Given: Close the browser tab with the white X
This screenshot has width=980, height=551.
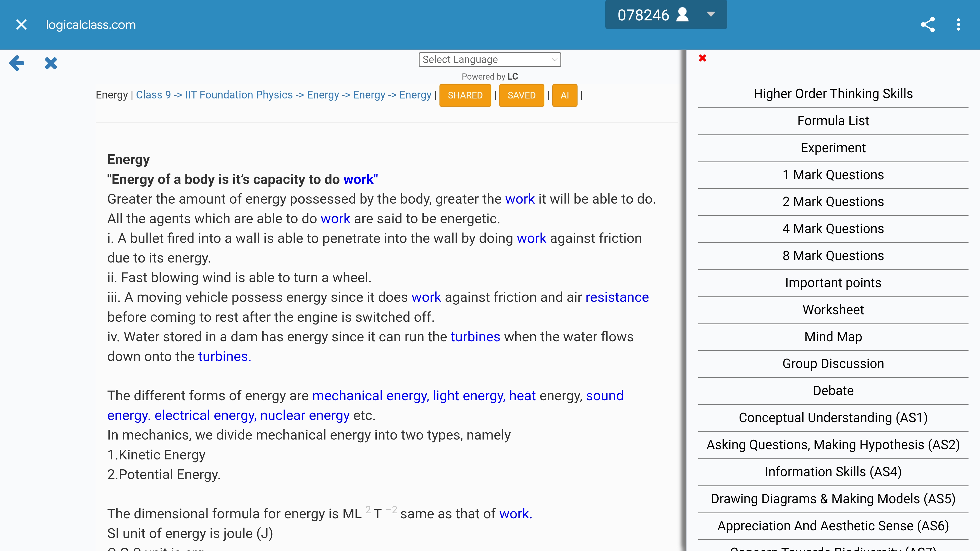Looking at the screenshot, I should click(x=21, y=25).
